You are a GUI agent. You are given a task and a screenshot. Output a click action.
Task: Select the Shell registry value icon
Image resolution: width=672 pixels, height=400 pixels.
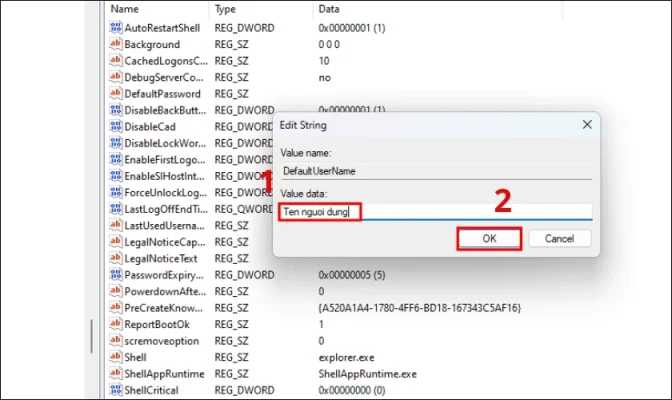click(115, 357)
